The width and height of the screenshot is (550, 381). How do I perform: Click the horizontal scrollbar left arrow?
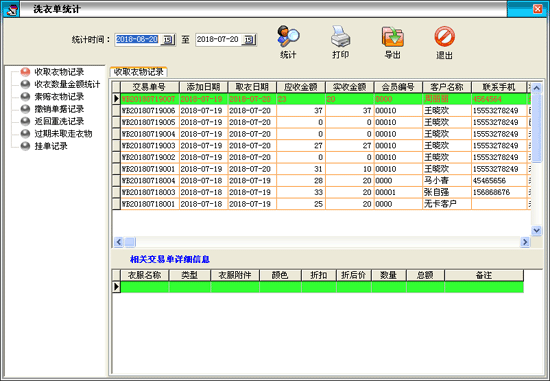tap(119, 242)
